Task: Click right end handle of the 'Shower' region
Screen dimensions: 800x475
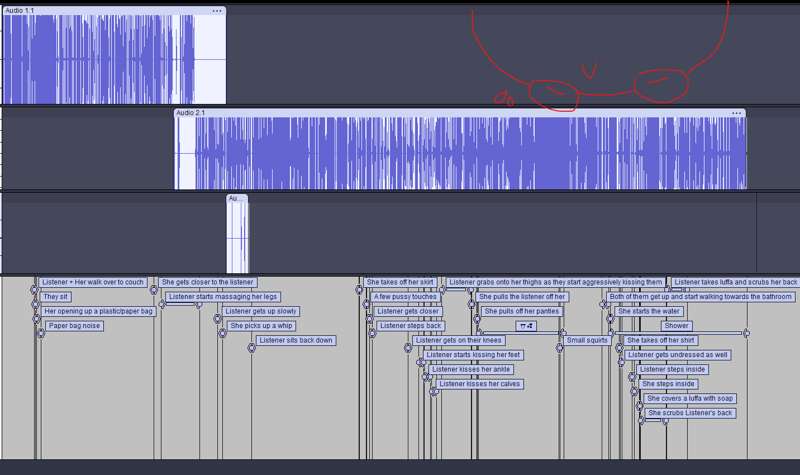Action: point(746,333)
